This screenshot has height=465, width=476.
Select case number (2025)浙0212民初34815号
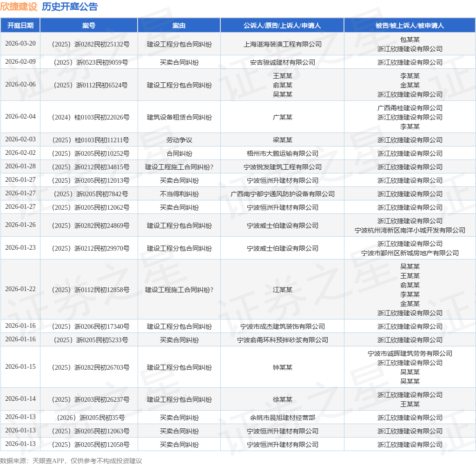tap(91, 167)
